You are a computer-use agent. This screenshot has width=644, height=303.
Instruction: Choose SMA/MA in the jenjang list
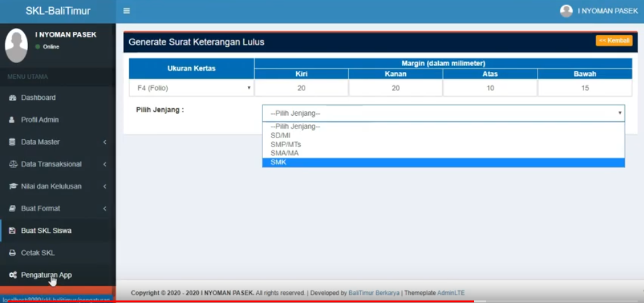coord(443,153)
